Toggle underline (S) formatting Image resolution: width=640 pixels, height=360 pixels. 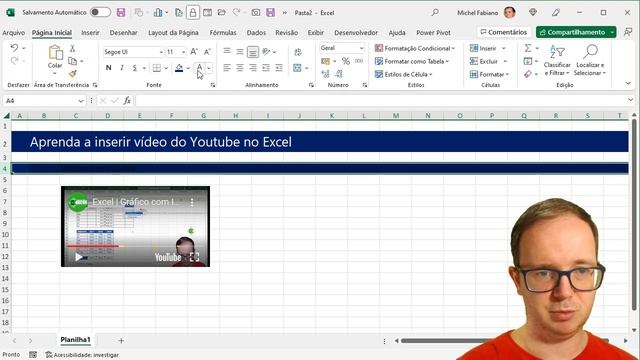(135, 68)
